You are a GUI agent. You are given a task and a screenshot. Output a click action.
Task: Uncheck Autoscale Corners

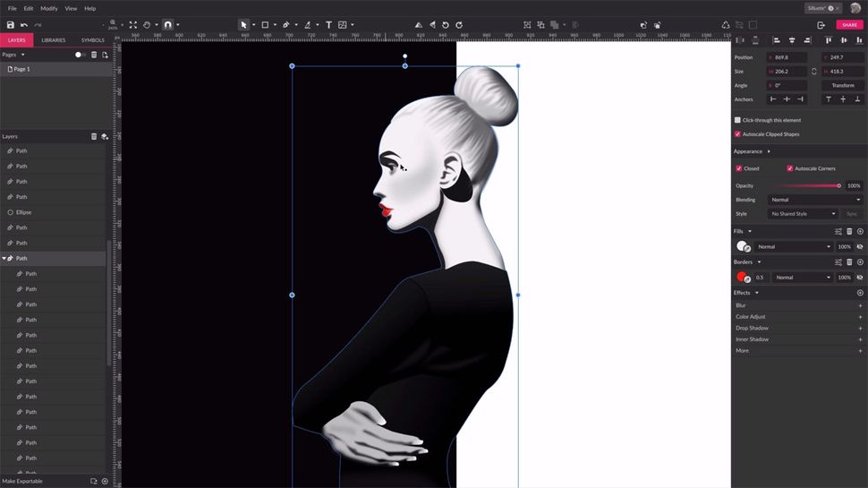coord(790,168)
